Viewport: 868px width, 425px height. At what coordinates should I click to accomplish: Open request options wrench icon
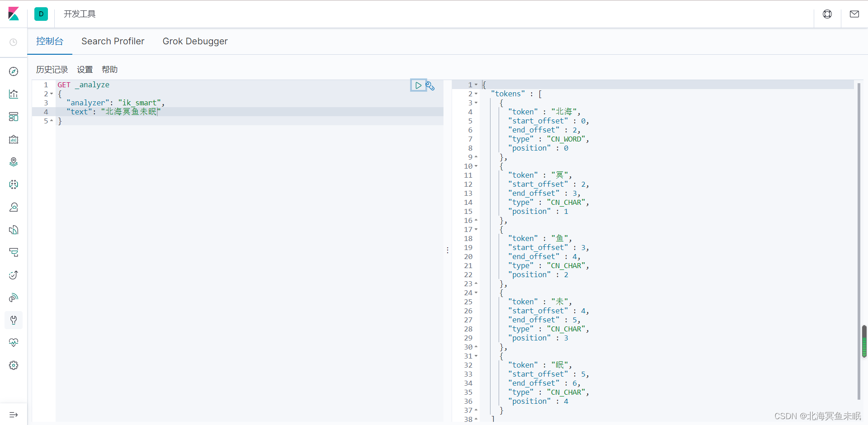430,85
